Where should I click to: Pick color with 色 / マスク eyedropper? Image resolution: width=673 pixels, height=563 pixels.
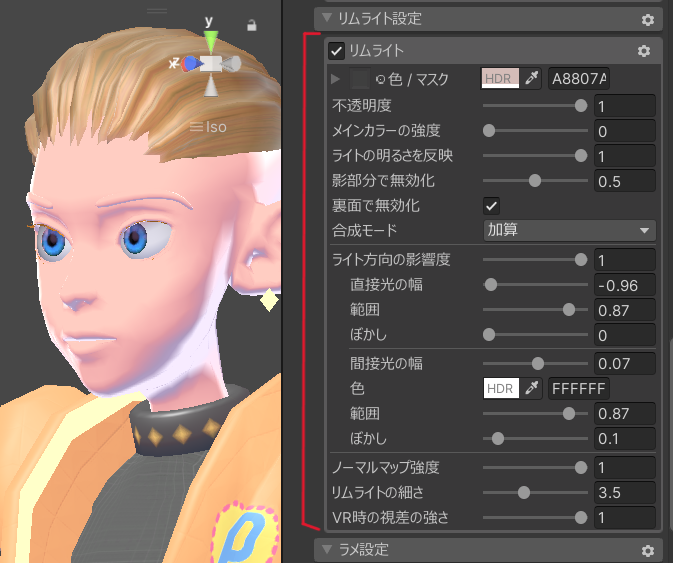click(532, 78)
